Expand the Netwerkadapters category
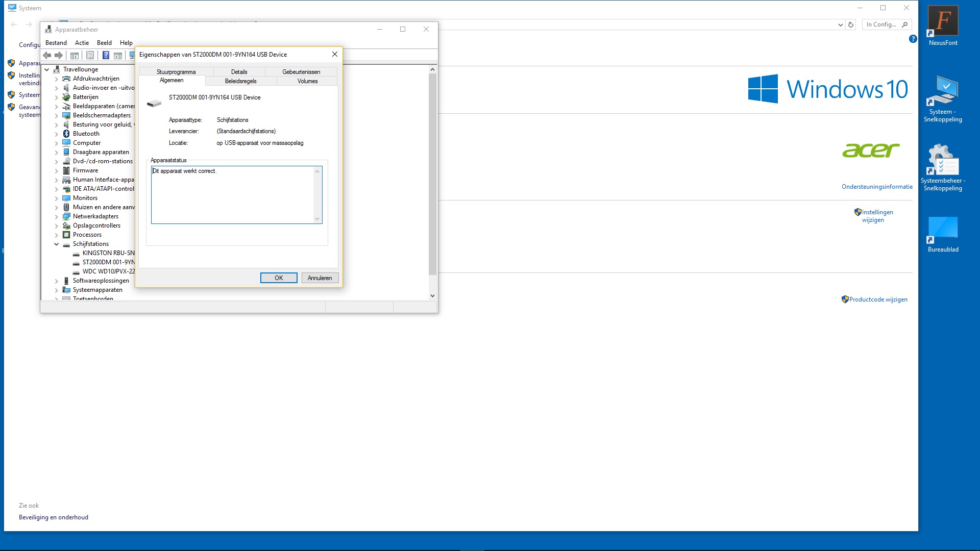980x551 pixels. click(57, 217)
